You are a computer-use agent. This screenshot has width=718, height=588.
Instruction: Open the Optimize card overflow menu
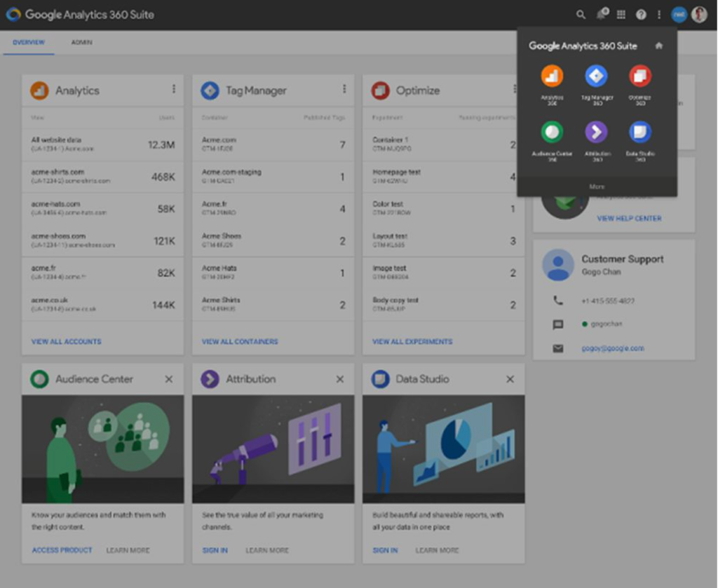click(x=514, y=89)
